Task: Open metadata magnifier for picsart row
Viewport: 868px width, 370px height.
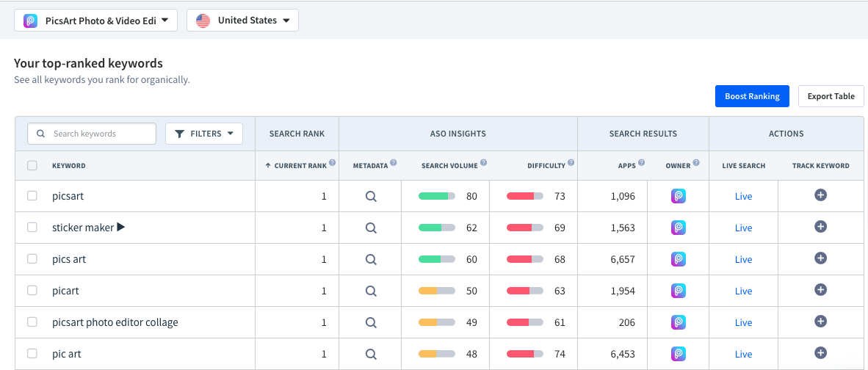Action: (371, 196)
